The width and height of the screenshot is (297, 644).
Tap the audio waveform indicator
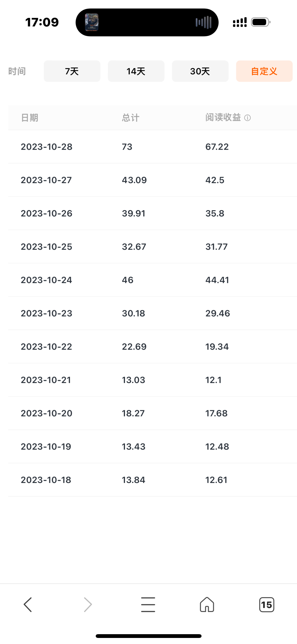pyautogui.click(x=204, y=22)
